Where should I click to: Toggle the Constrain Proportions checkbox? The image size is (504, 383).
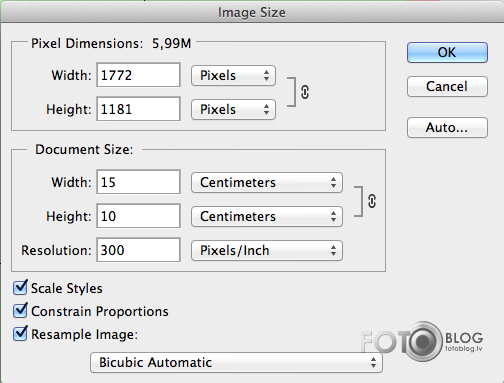pos(20,311)
